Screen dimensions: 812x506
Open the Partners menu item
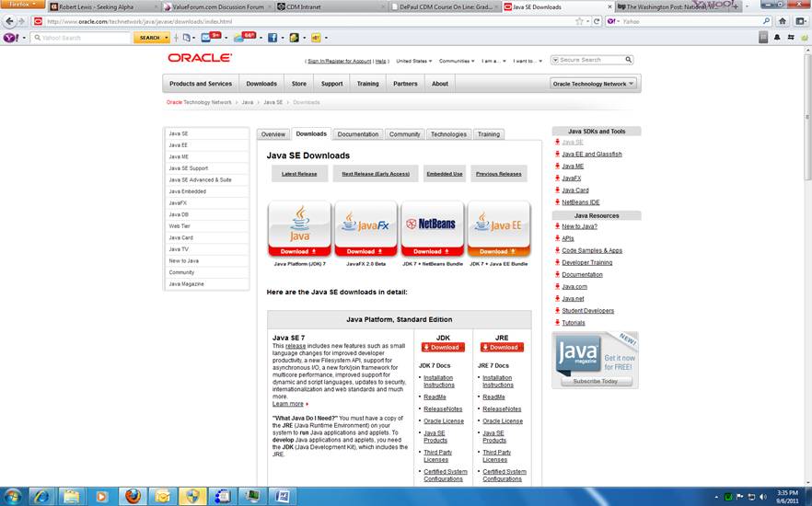click(x=405, y=84)
